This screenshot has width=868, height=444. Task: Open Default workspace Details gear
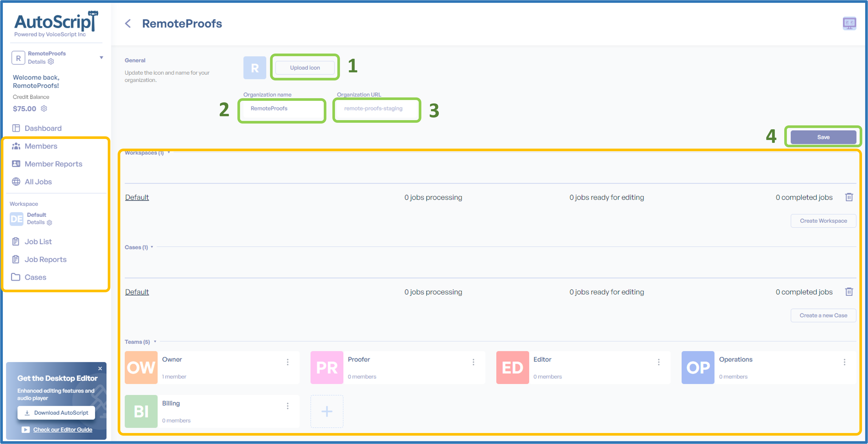(x=50, y=223)
